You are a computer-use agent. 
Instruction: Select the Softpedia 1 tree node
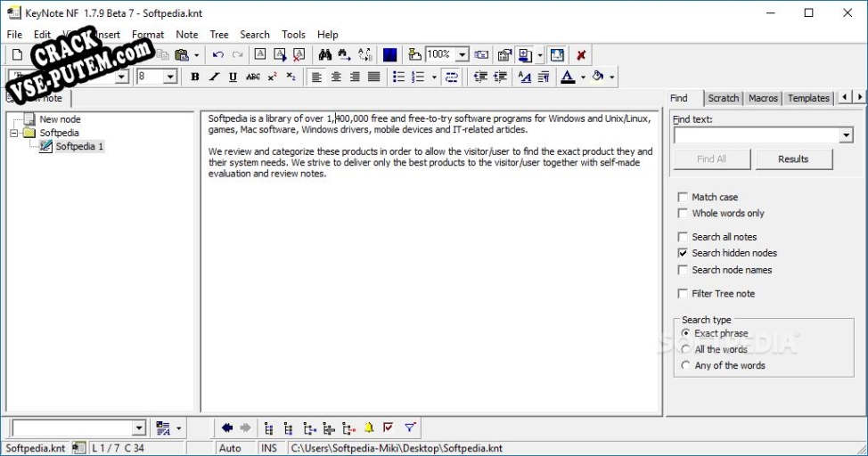[x=79, y=146]
